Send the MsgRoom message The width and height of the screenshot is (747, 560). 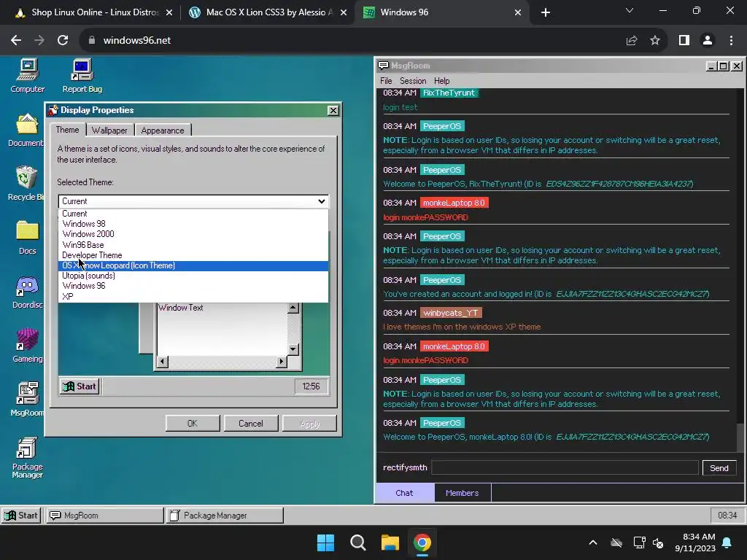719,467
